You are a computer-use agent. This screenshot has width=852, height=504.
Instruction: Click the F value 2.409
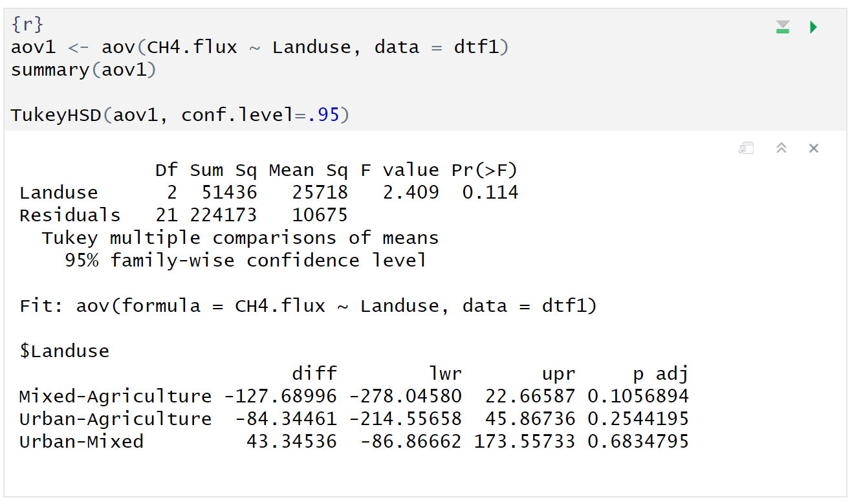[411, 193]
